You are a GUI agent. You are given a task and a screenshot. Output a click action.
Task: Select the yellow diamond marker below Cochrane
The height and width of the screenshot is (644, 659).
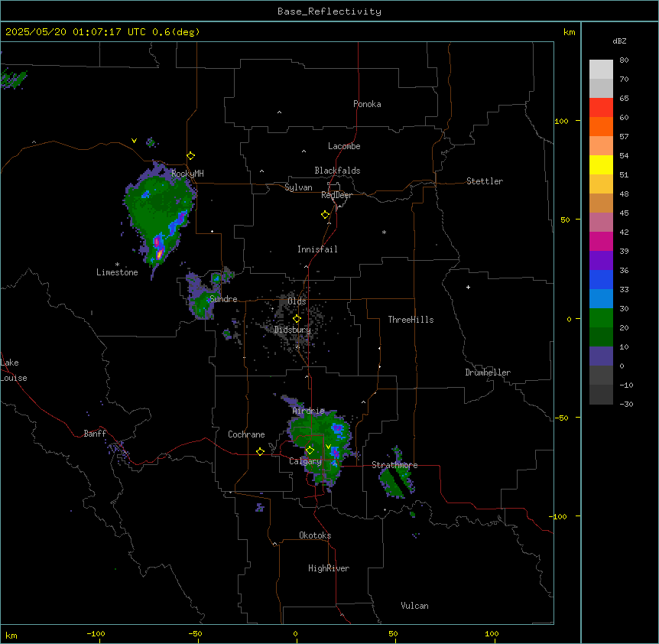[x=260, y=451]
